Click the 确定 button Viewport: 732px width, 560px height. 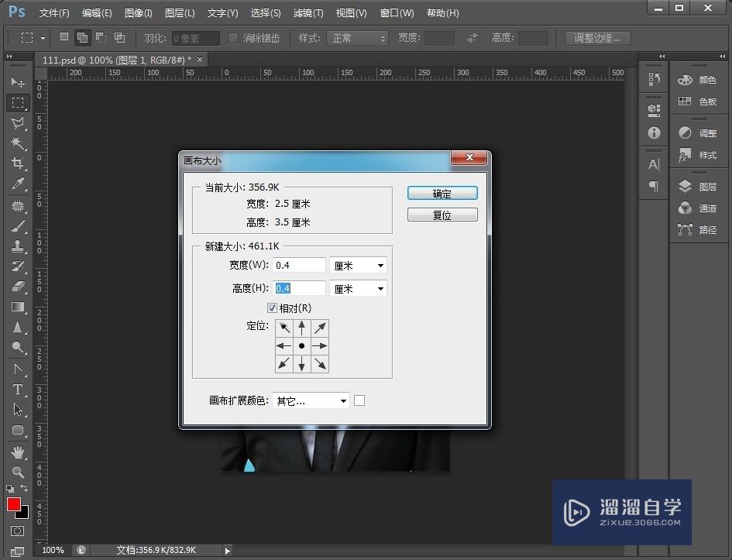(x=442, y=194)
